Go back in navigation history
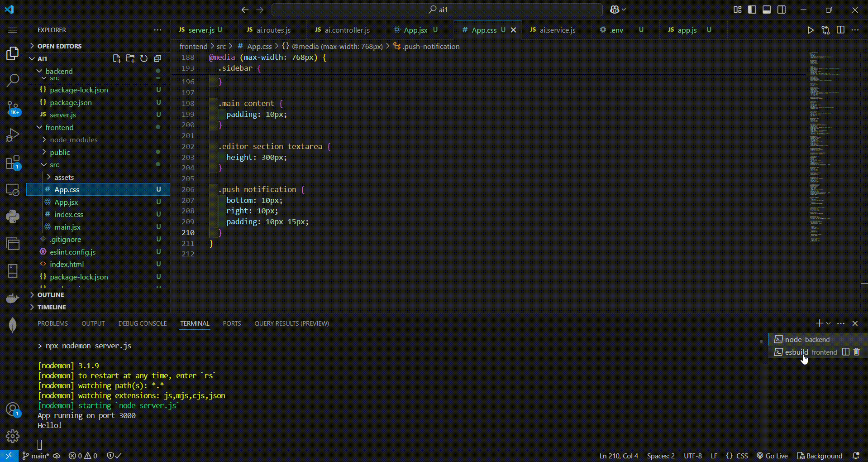 (x=245, y=10)
